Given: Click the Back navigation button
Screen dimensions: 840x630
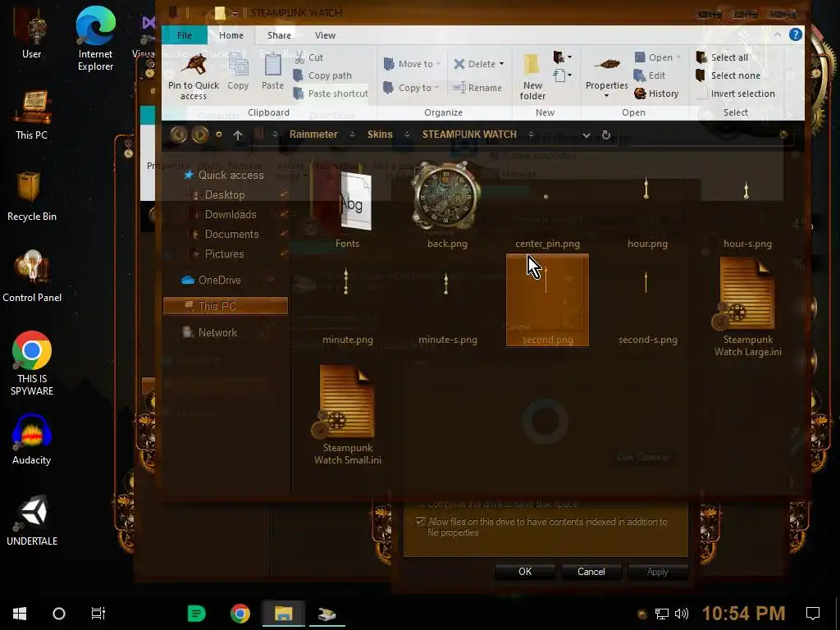Looking at the screenshot, I should tap(178, 135).
